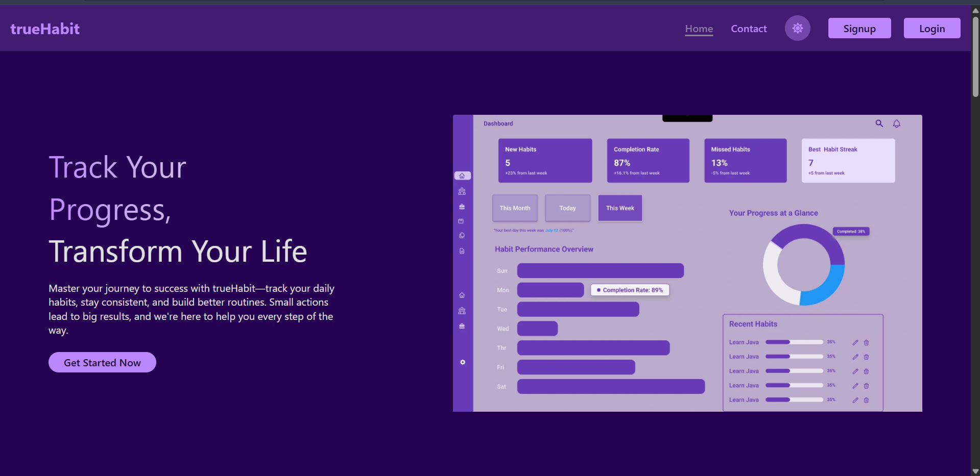Screen dimensions: 980x476
Task: Click the Recent Habits heading
Action: tap(753, 324)
